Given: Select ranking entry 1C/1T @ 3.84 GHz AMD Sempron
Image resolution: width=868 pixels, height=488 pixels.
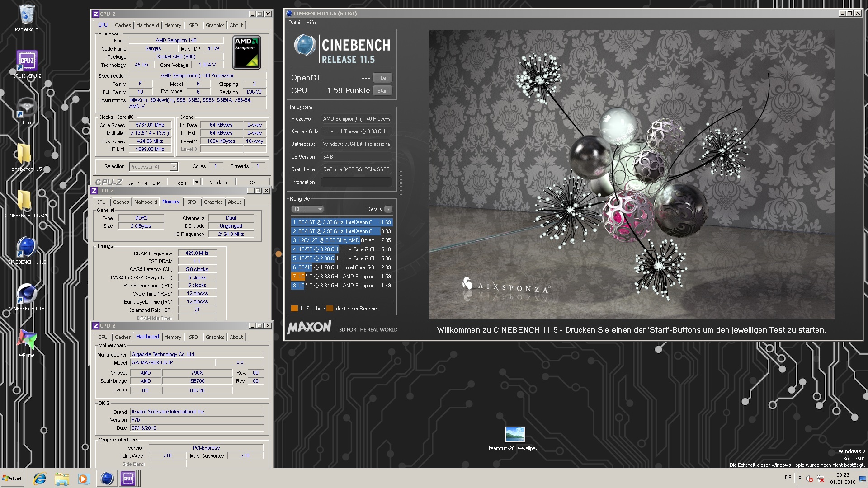Looking at the screenshot, I should pyautogui.click(x=342, y=286).
